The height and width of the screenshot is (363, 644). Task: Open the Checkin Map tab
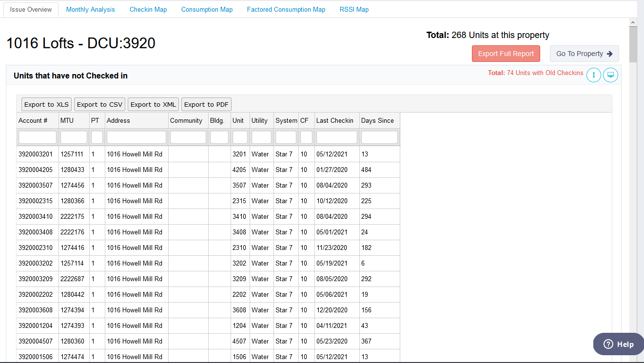(148, 9)
